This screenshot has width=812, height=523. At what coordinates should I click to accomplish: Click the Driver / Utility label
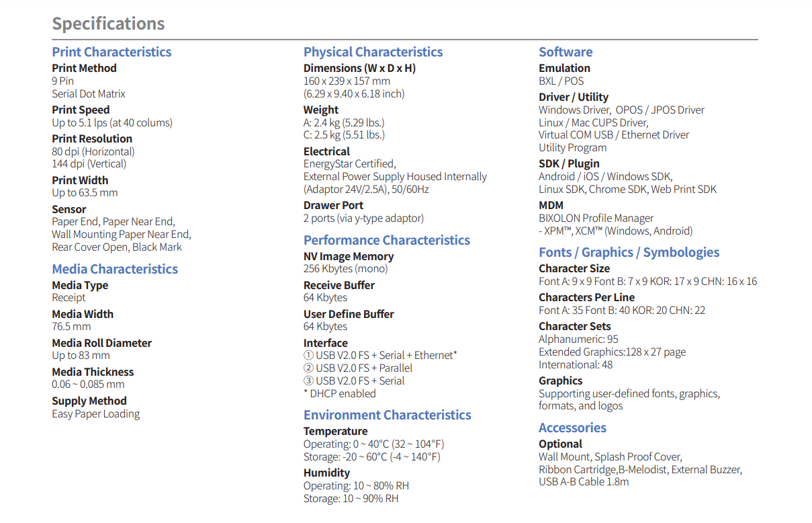pos(574,97)
